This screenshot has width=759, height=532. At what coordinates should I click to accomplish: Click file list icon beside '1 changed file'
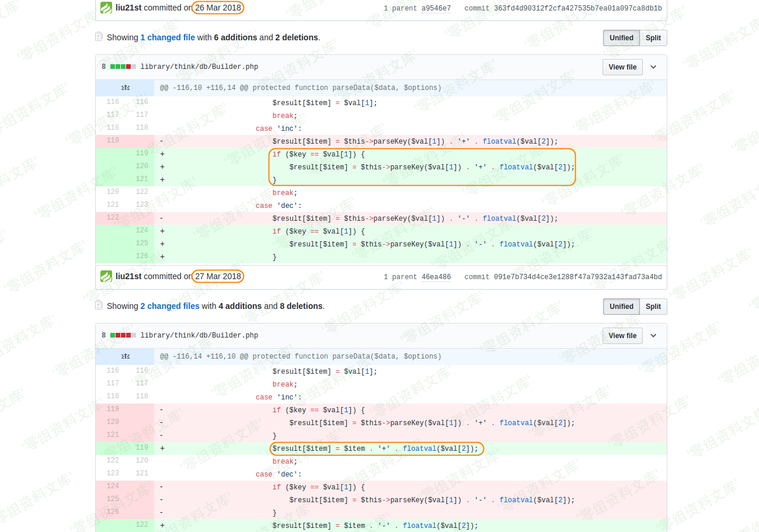point(99,37)
